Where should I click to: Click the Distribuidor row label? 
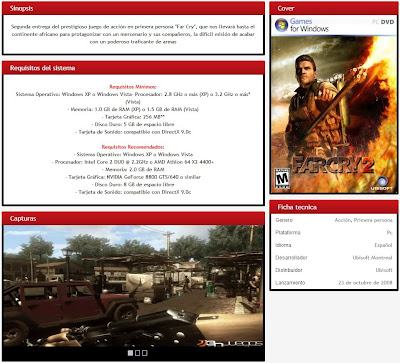[x=289, y=270]
